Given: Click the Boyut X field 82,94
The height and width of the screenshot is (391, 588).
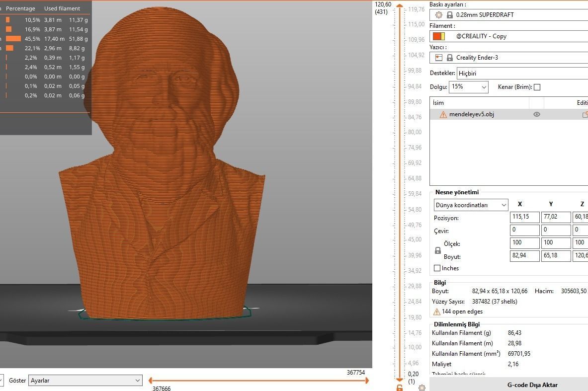Looking at the screenshot, I should 524,256.
